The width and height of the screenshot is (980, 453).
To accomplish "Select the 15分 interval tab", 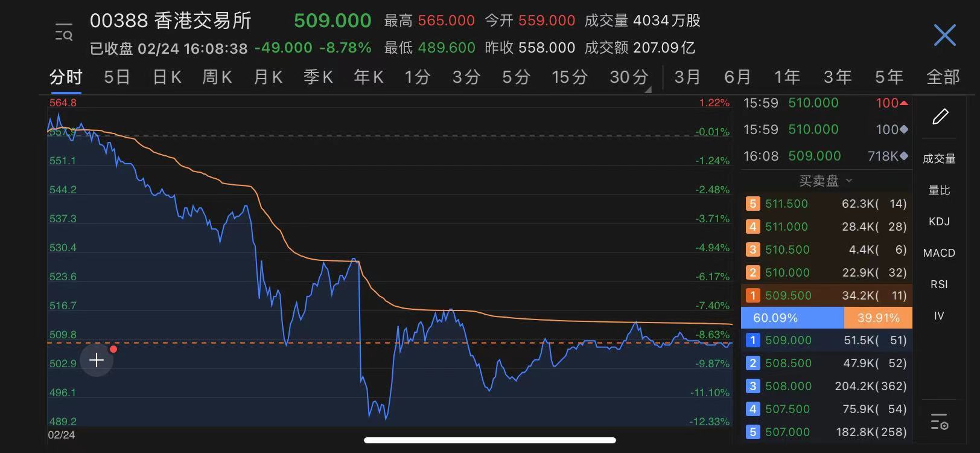I will pyautogui.click(x=570, y=77).
